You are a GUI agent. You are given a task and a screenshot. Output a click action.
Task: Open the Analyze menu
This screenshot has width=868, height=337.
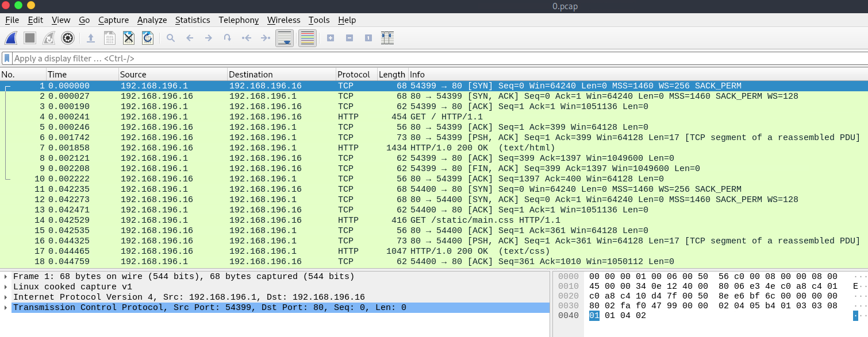point(152,20)
